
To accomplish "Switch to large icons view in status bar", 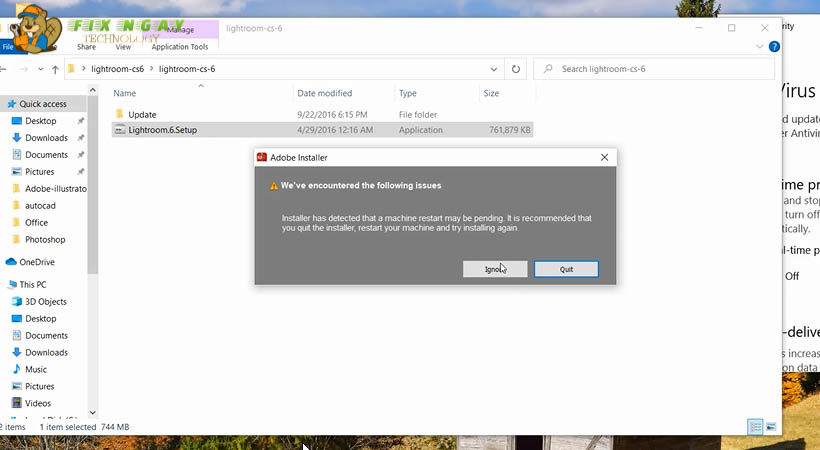I will coord(772,427).
